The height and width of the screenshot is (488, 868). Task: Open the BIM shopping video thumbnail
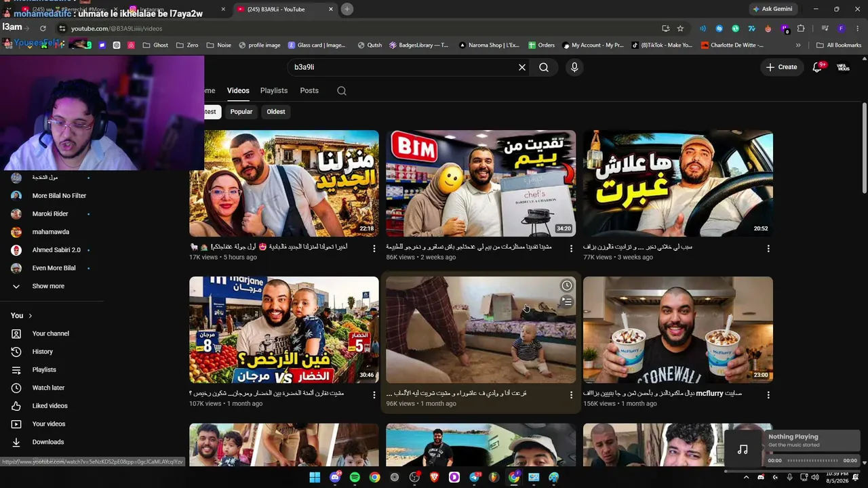coord(481,184)
